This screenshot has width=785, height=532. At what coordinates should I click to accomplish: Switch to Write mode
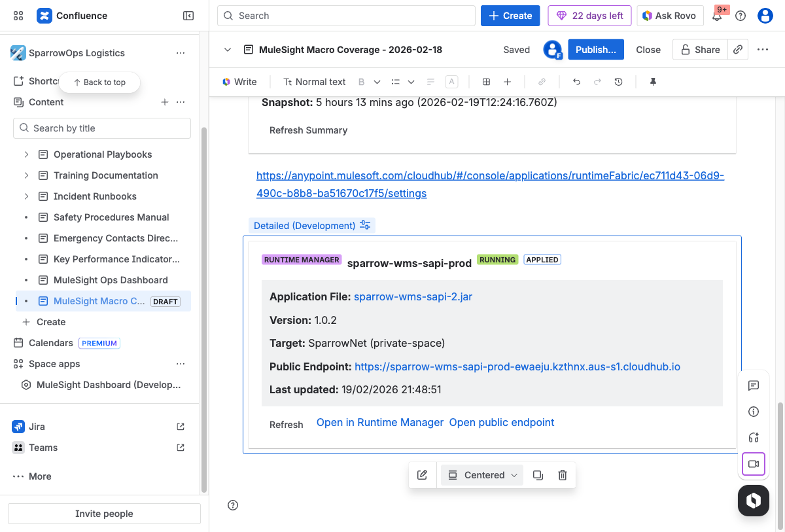(x=239, y=81)
